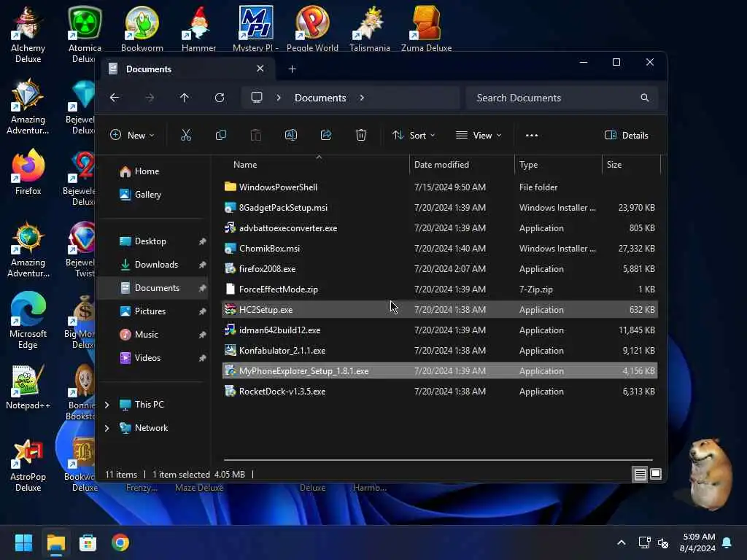The image size is (747, 560).
Task: Select idman642build12.exe file
Action: coord(440,330)
